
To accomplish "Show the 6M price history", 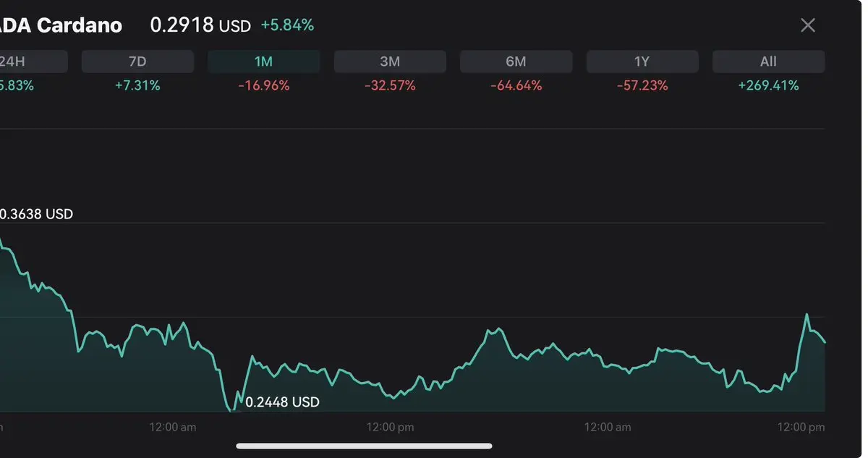I will (516, 62).
